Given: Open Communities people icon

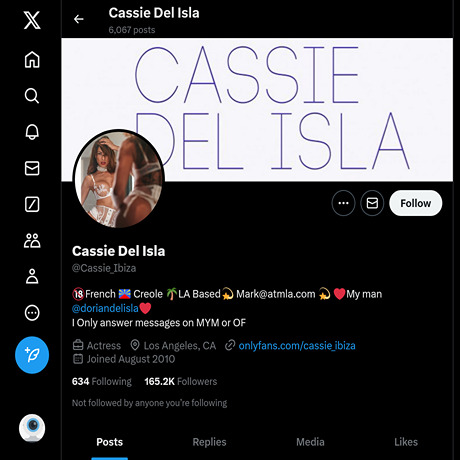Looking at the screenshot, I should [32, 240].
